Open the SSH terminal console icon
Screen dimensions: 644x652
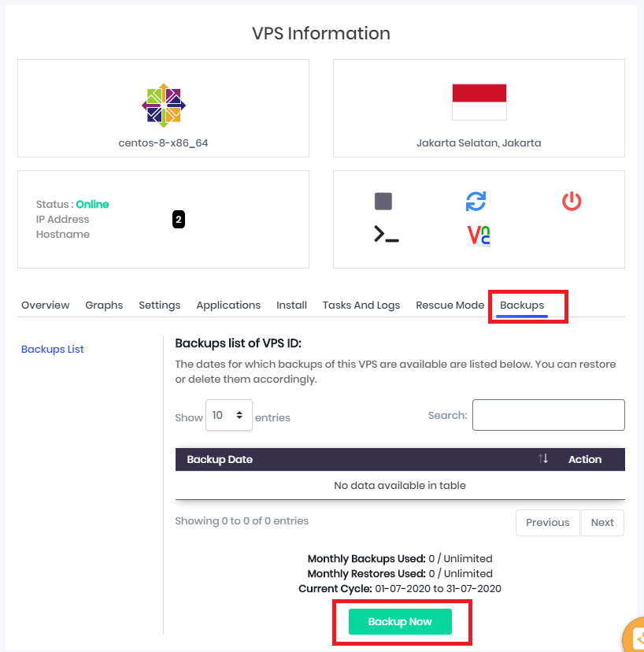click(386, 234)
